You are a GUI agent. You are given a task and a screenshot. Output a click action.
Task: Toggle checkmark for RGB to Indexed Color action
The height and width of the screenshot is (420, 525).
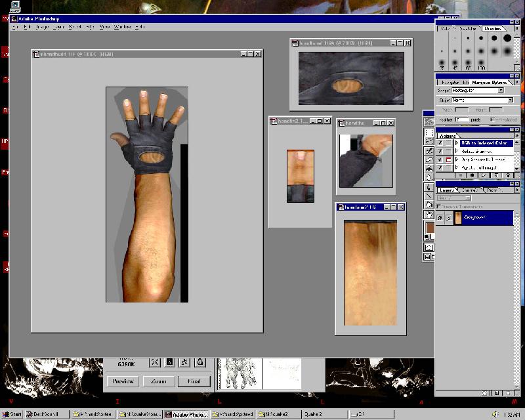coord(440,142)
